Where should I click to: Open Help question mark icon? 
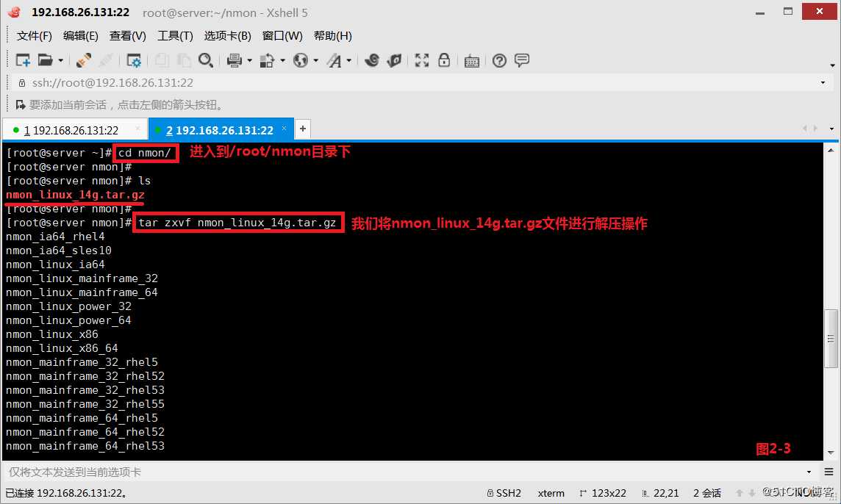[499, 60]
